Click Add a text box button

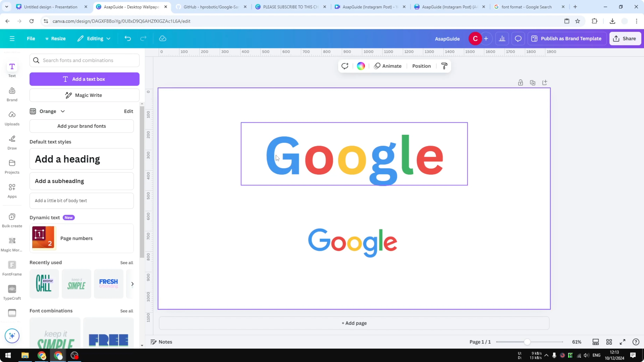[85, 79]
